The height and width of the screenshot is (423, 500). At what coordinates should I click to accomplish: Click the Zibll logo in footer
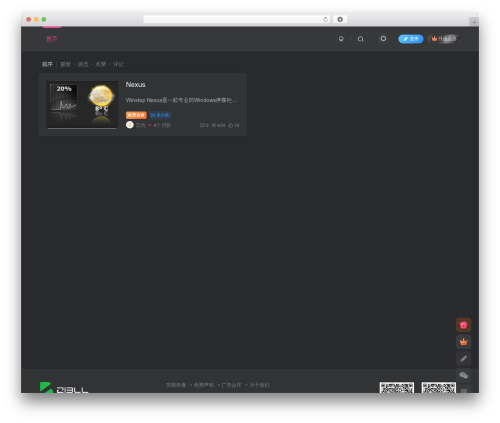coord(64,388)
